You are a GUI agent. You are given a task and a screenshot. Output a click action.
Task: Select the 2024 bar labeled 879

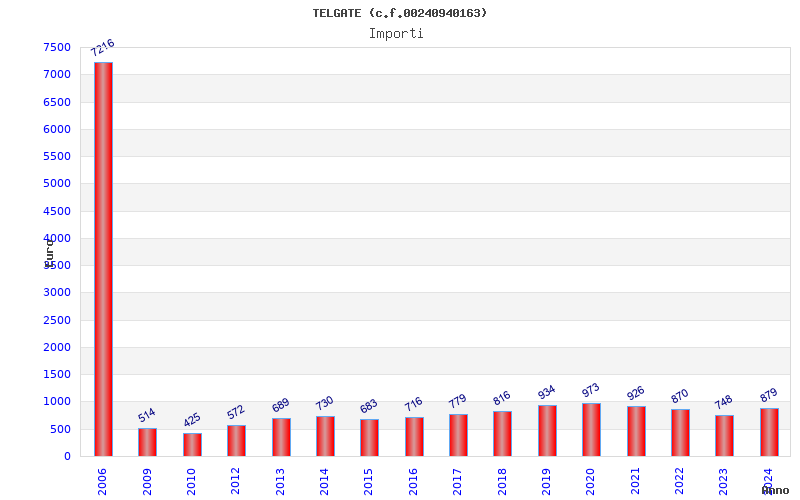tap(769, 432)
